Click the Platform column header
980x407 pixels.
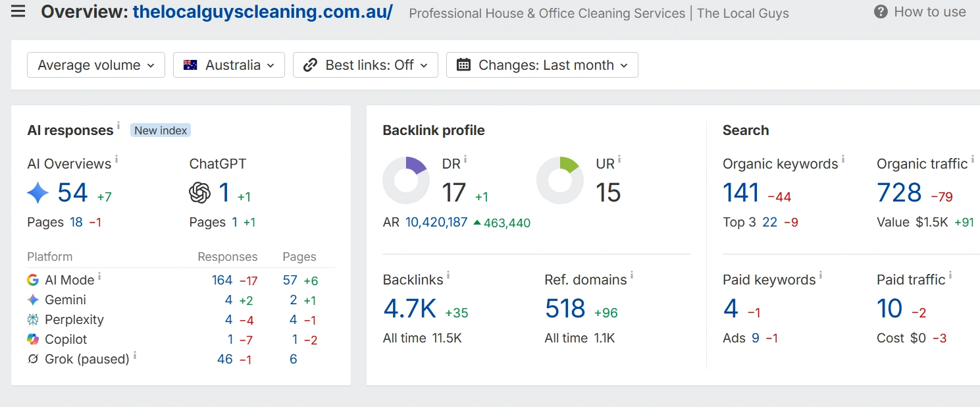point(50,257)
